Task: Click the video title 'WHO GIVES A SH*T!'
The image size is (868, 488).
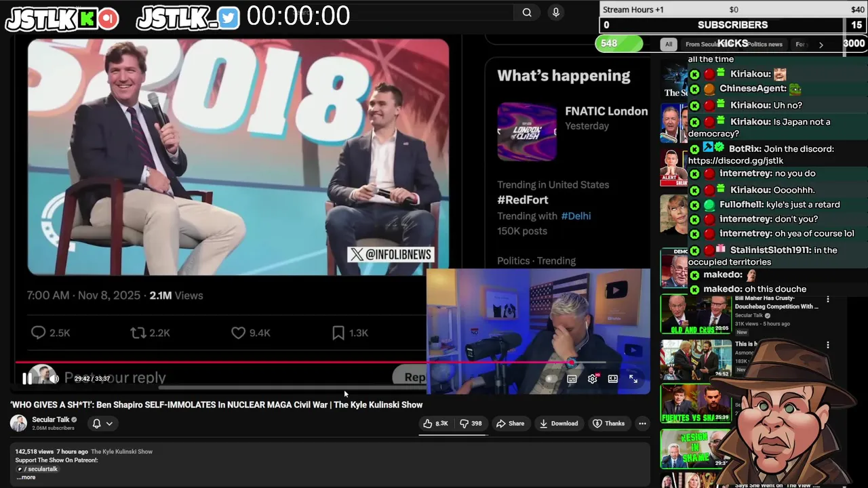Action: [216, 405]
